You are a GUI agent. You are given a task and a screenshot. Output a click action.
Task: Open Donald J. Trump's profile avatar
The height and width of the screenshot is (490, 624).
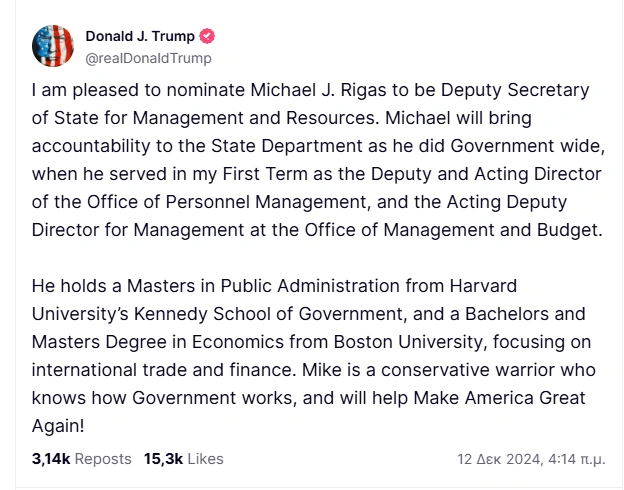[53, 46]
